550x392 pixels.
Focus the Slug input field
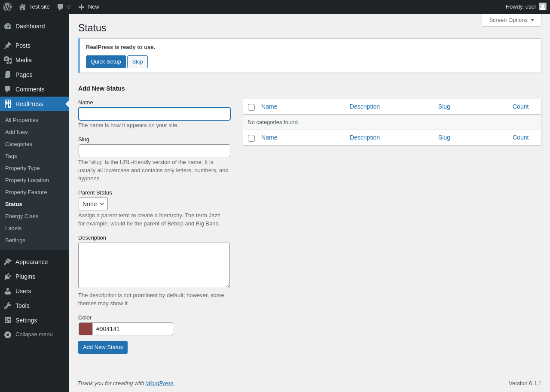(x=154, y=151)
